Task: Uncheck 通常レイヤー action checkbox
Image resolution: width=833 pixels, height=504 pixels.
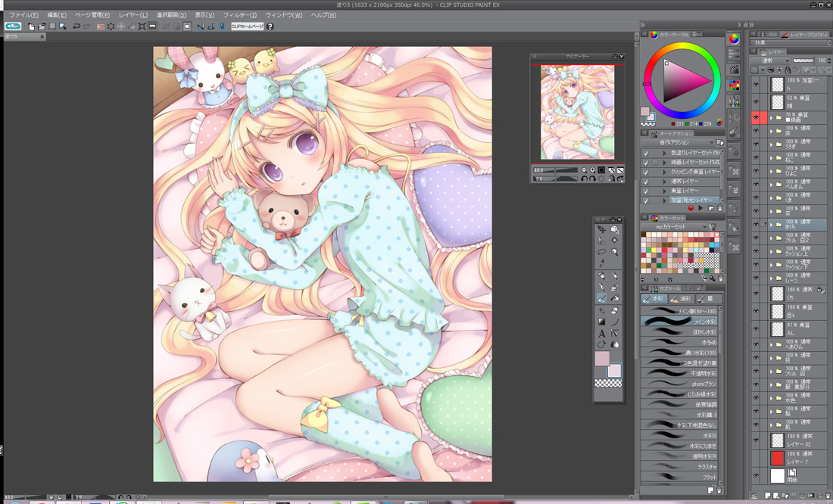Action: coord(645,182)
